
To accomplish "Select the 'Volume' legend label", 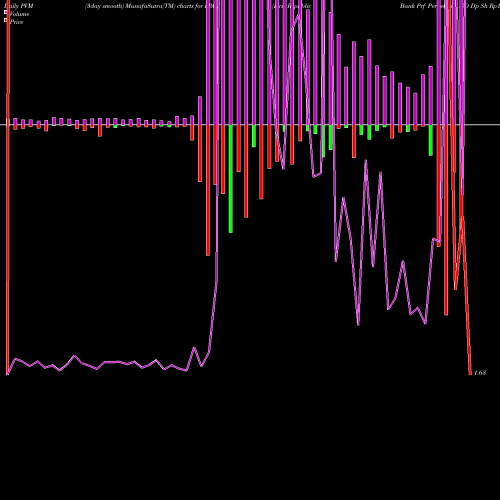I will [x=19, y=14].
